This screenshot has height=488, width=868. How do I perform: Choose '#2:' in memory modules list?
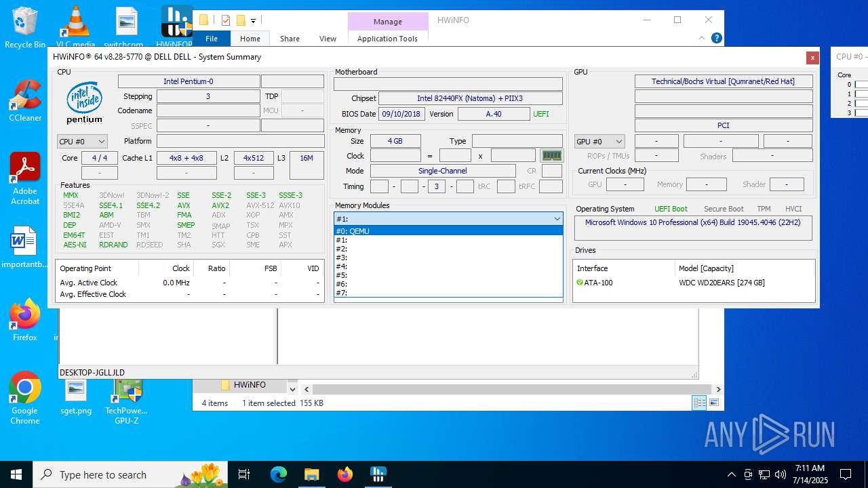pyautogui.click(x=448, y=249)
